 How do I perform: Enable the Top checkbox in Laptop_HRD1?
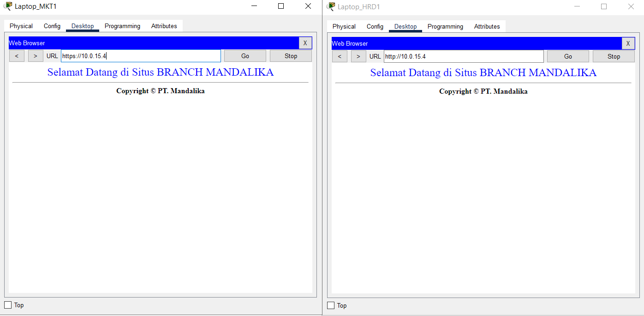tap(331, 305)
